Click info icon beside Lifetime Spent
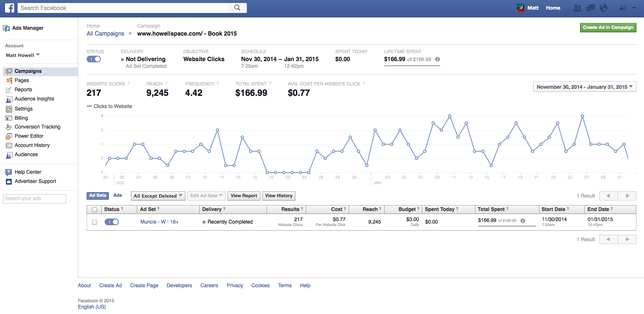 [x=437, y=59]
